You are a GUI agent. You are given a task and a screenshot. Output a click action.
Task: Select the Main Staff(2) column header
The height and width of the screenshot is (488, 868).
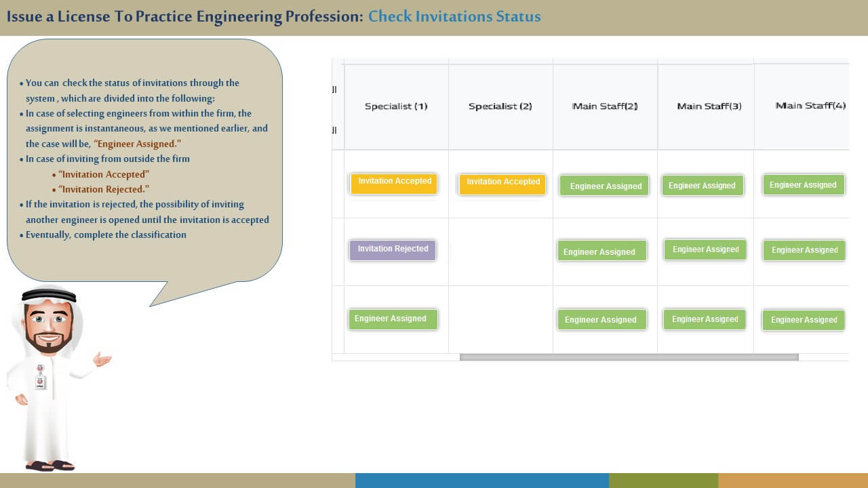(x=605, y=106)
